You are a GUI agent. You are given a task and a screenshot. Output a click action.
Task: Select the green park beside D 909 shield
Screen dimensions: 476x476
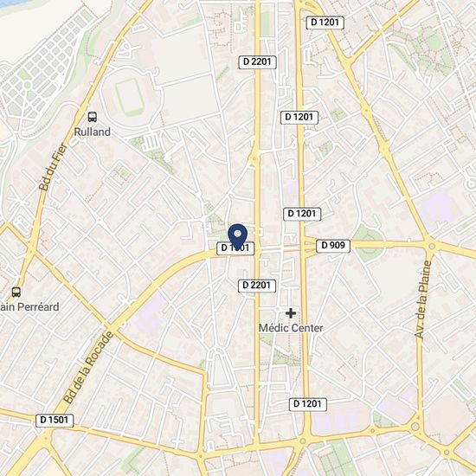[x=368, y=243]
